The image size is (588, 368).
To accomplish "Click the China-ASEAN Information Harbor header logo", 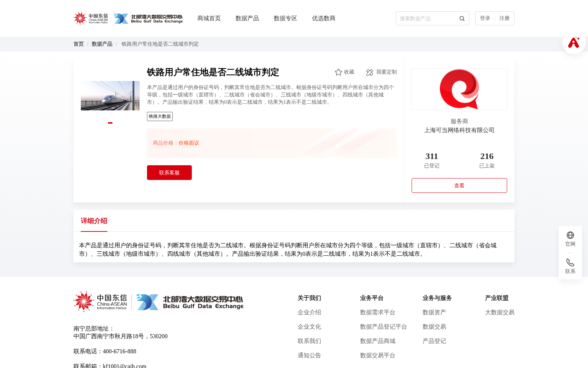I will [x=91, y=18].
